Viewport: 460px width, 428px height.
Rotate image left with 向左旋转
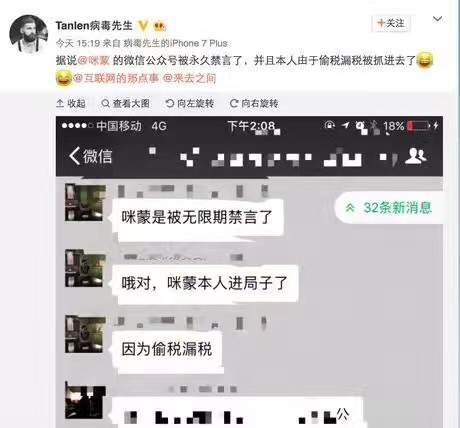190,104
